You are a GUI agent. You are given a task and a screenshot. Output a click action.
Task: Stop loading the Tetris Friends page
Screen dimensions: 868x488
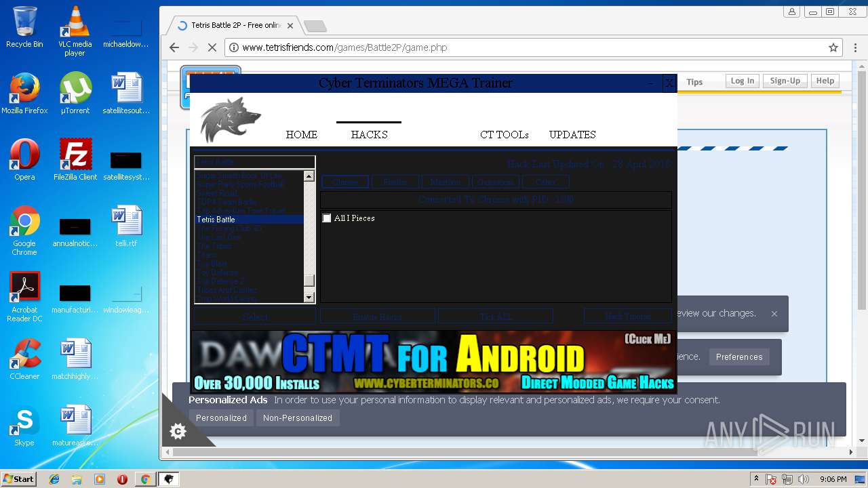click(x=212, y=47)
